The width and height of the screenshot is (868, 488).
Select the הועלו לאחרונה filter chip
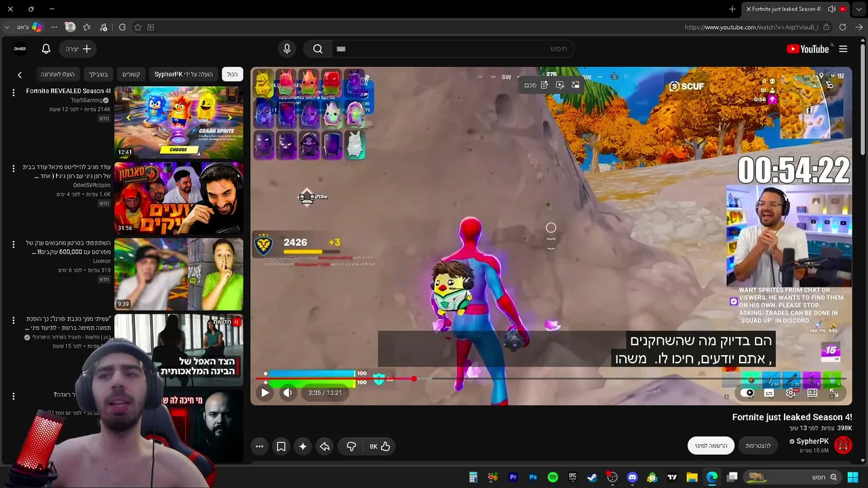click(x=58, y=74)
